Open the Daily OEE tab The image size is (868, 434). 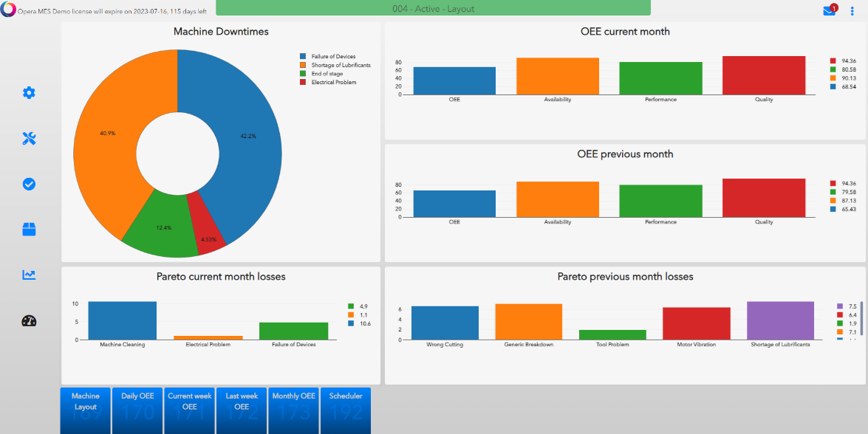click(x=137, y=410)
